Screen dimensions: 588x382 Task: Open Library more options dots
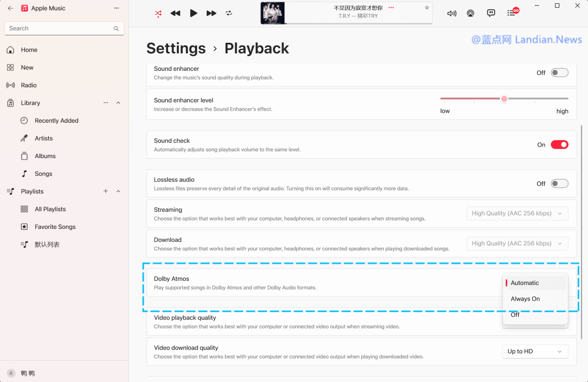[106, 103]
